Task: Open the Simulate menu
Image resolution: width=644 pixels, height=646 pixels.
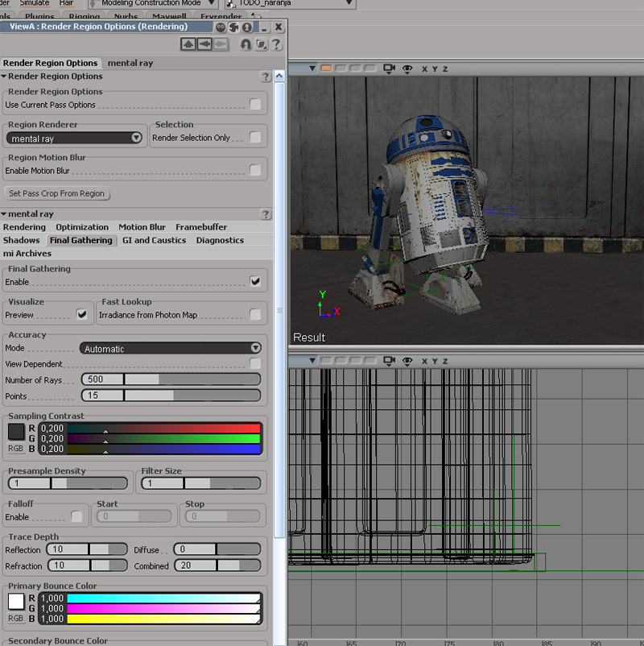Action: point(35,3)
